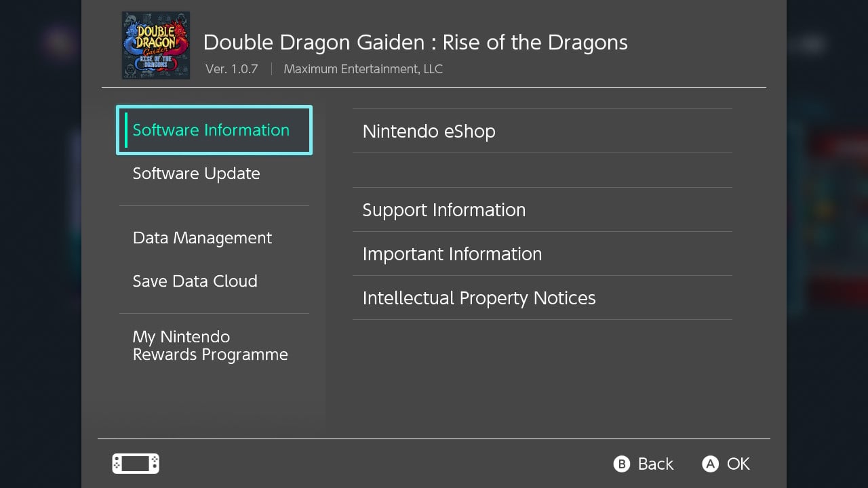
Task: Open Support Information entry
Action: tap(542, 209)
